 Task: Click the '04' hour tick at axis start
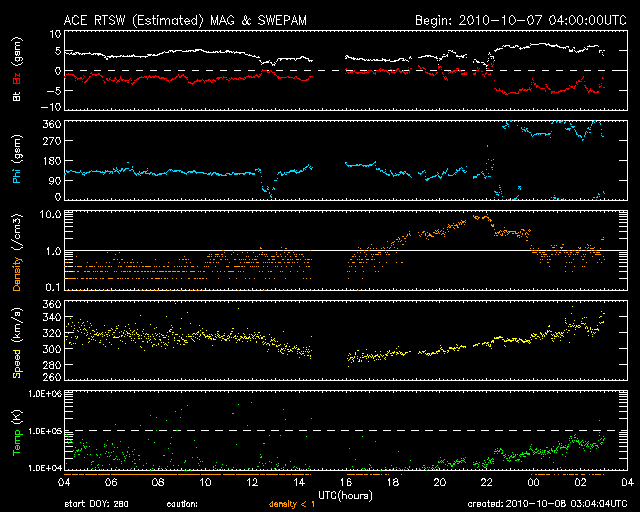(64, 482)
